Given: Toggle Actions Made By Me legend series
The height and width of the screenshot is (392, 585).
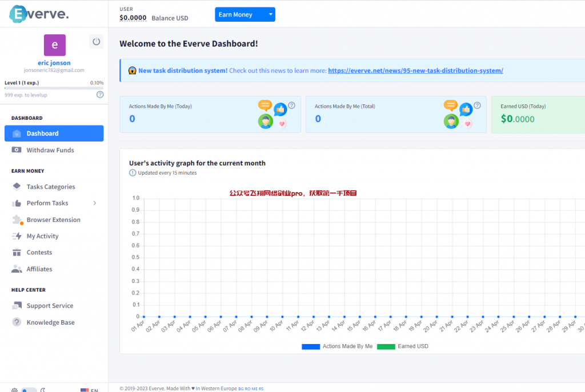Looking at the screenshot, I should tap(337, 346).
